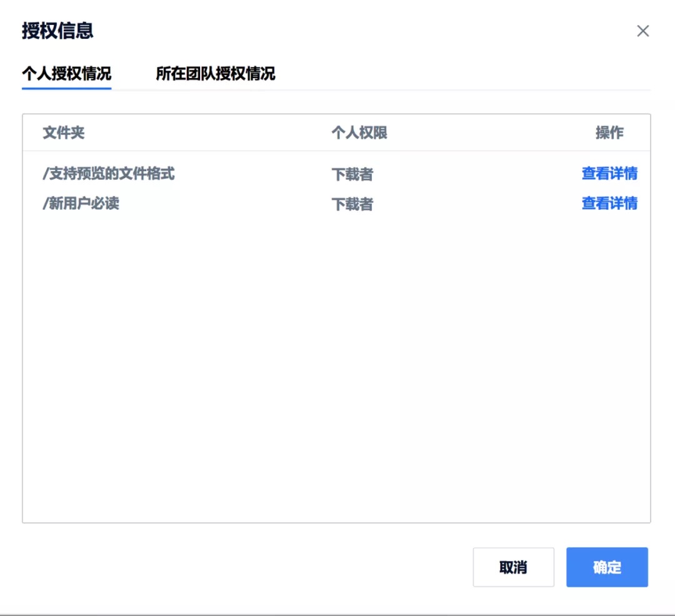675x616 pixels.
Task: Click the 授权信息 dialog title
Action: click(57, 31)
